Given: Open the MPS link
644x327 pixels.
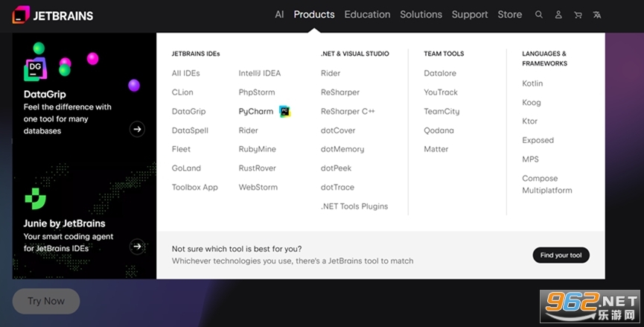Looking at the screenshot, I should [530, 159].
